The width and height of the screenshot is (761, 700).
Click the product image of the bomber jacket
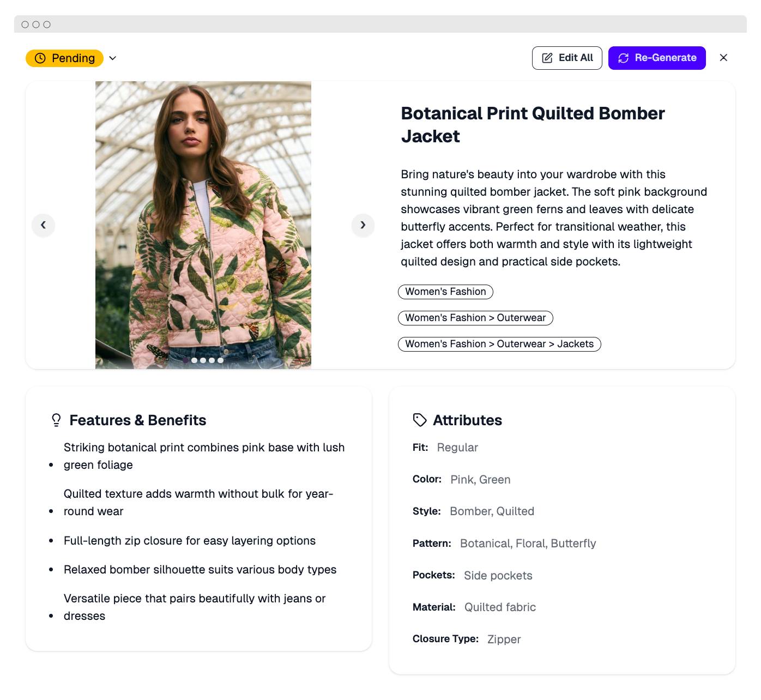click(x=203, y=224)
